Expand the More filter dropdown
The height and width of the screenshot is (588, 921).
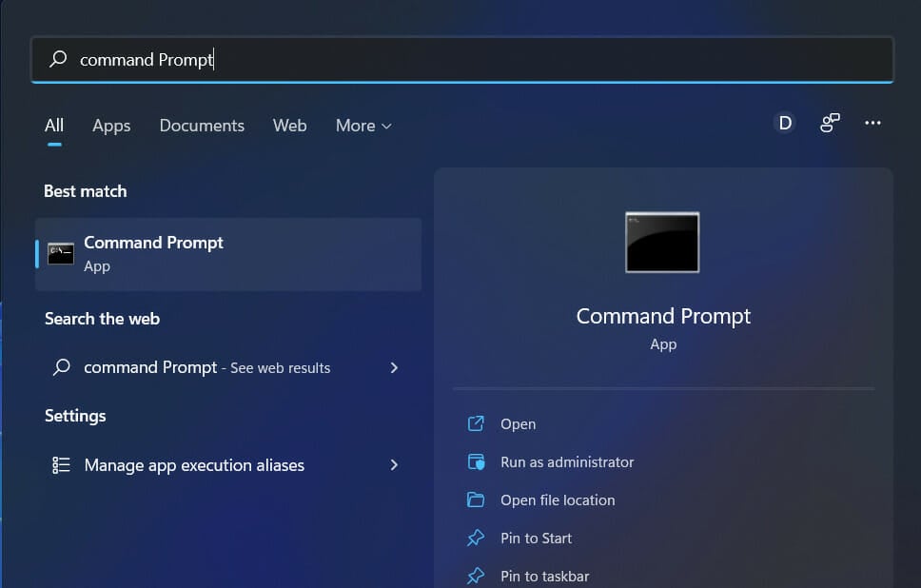tap(363, 126)
